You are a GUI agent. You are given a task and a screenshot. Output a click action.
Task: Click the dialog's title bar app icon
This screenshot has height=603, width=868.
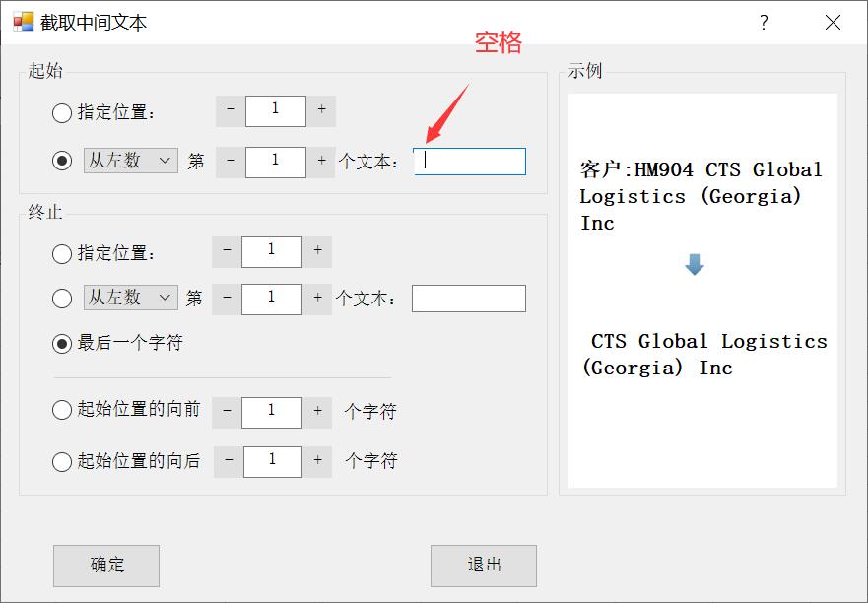coord(24,22)
